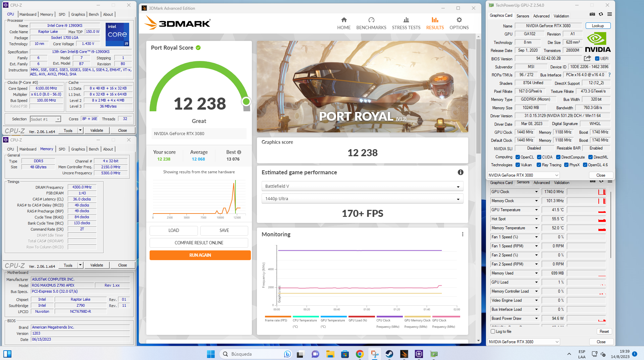Click the Bus Interface question mark icon
This screenshot has height=360, width=644.
click(609, 75)
